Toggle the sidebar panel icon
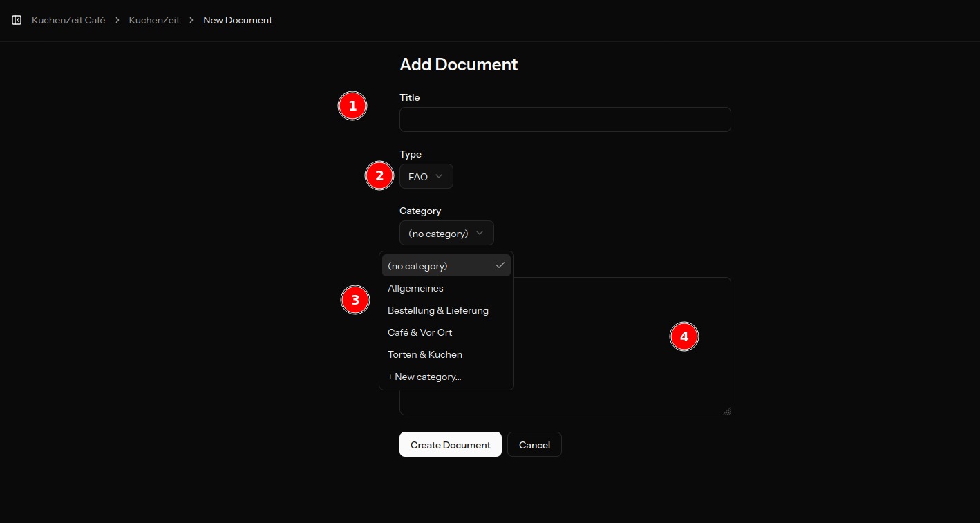 coord(17,20)
